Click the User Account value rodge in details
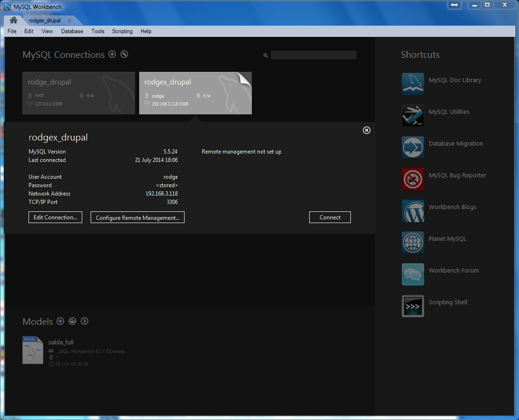This screenshot has width=519, height=420. (x=171, y=177)
